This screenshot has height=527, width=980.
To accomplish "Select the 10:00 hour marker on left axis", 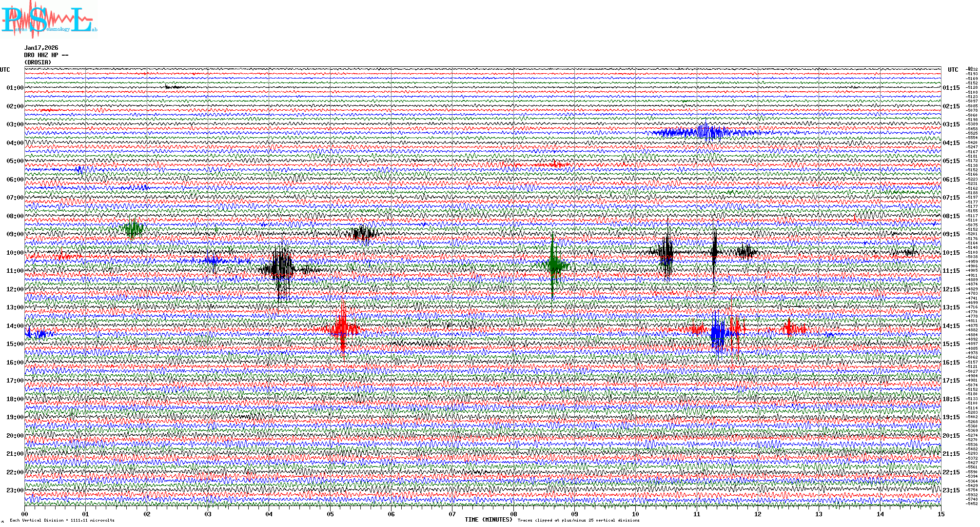I will [x=15, y=253].
